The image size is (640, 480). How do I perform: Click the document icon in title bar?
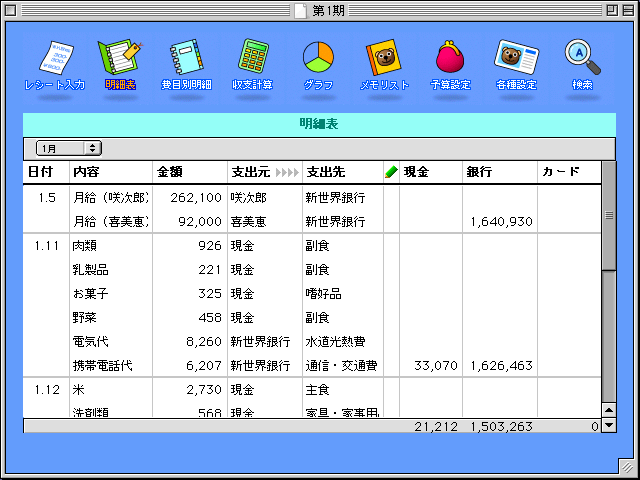coord(300,11)
